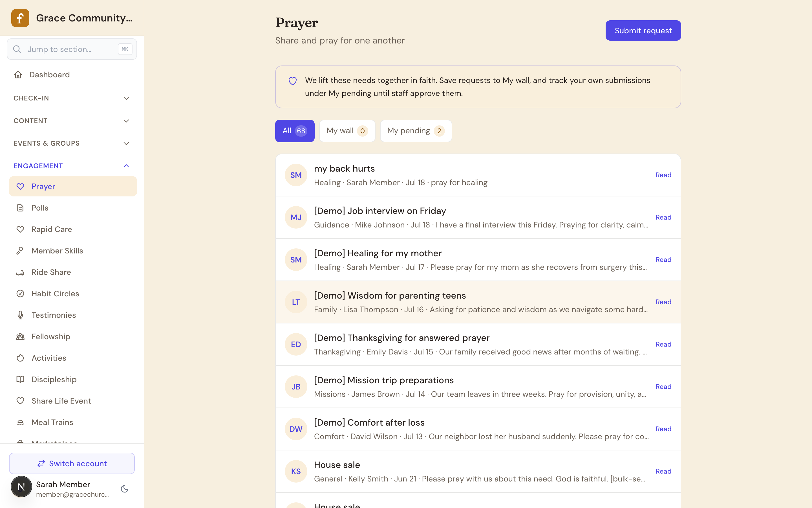The width and height of the screenshot is (812, 508).
Task: Open Ride Share in the sidebar
Action: [73, 272]
